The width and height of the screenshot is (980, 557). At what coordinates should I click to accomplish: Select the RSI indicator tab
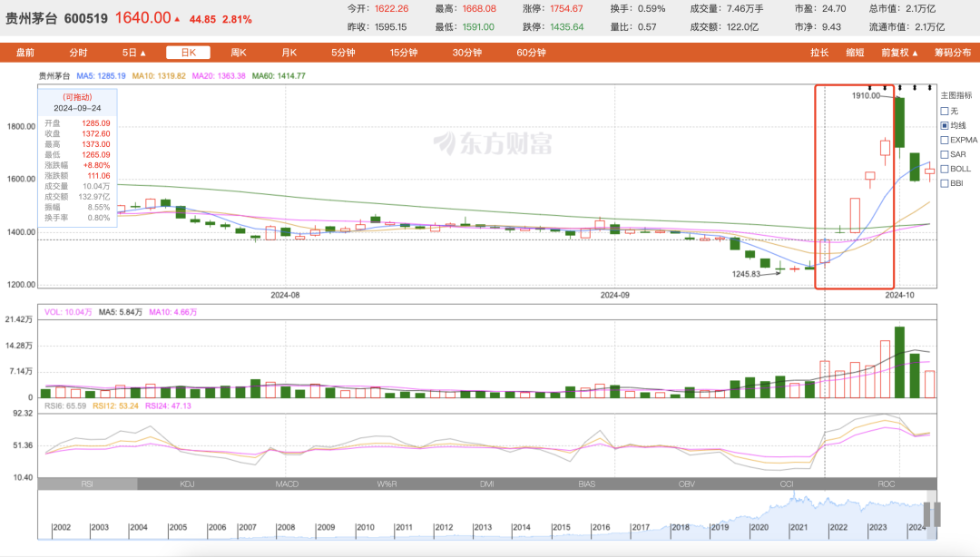tap(87, 484)
